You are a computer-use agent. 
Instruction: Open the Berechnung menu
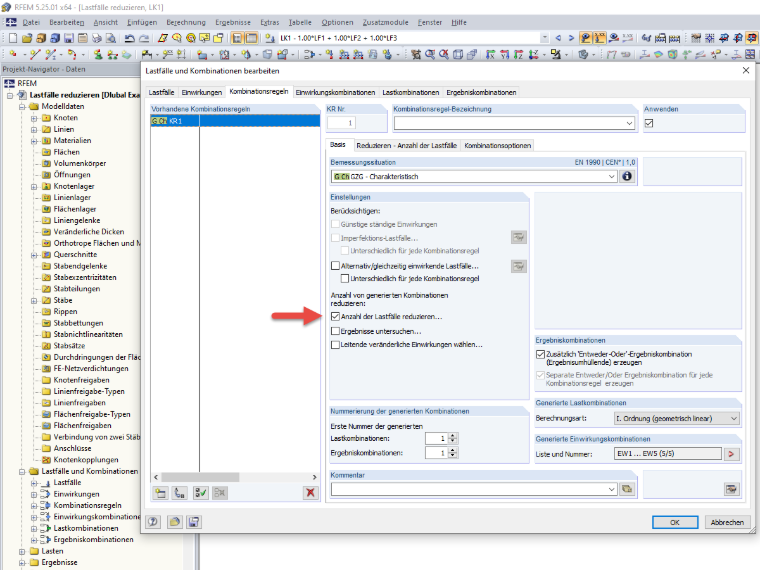tap(186, 22)
